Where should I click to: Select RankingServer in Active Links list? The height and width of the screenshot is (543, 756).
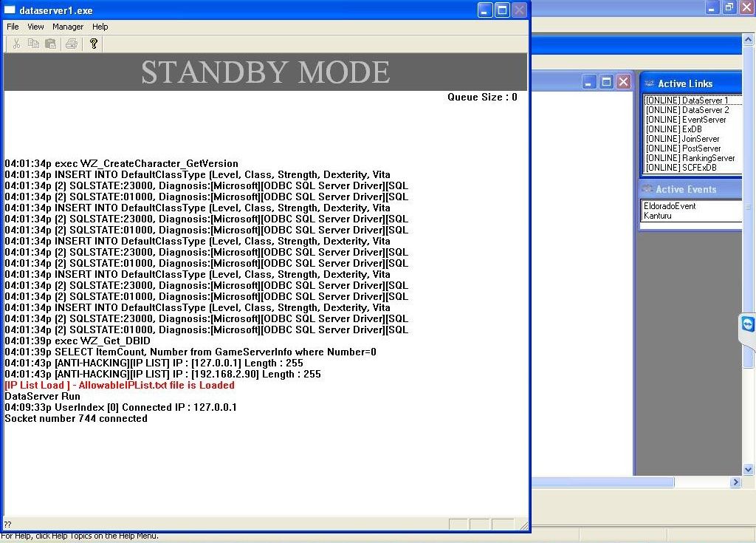(x=690, y=158)
